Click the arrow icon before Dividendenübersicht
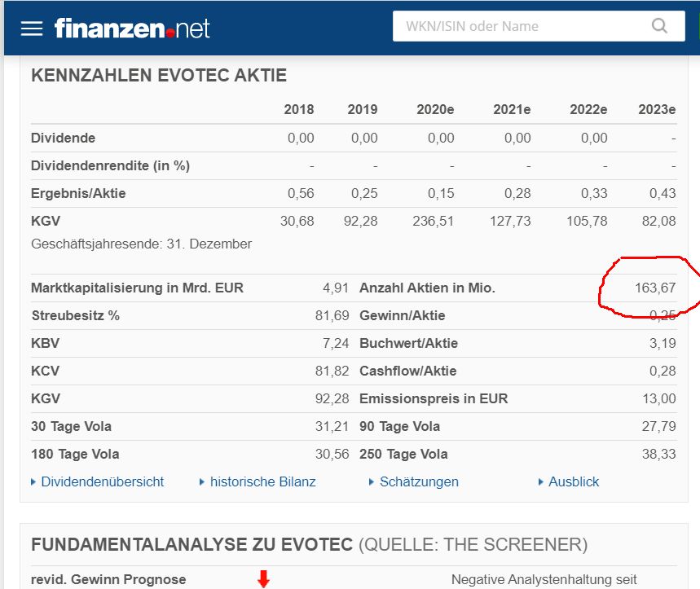The width and height of the screenshot is (700, 589). [x=34, y=481]
